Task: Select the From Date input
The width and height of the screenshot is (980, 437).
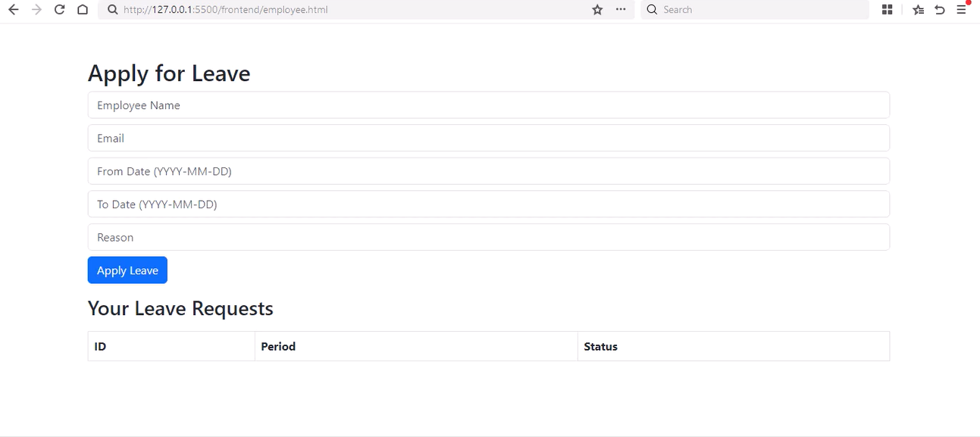Action: coord(488,171)
